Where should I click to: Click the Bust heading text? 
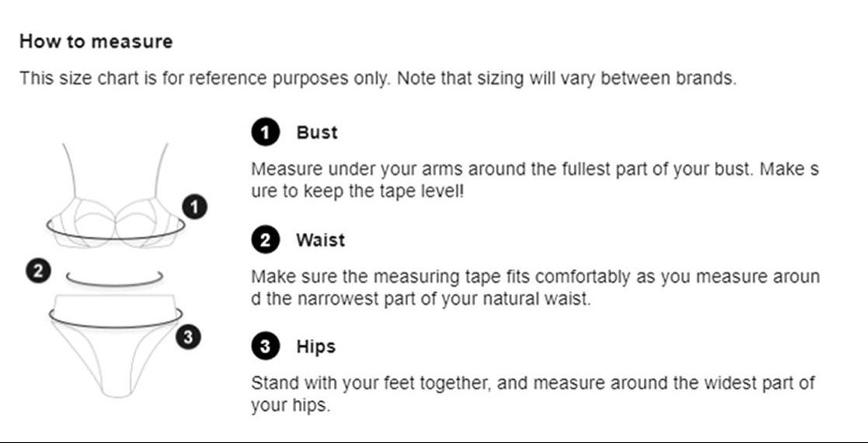coord(317,133)
